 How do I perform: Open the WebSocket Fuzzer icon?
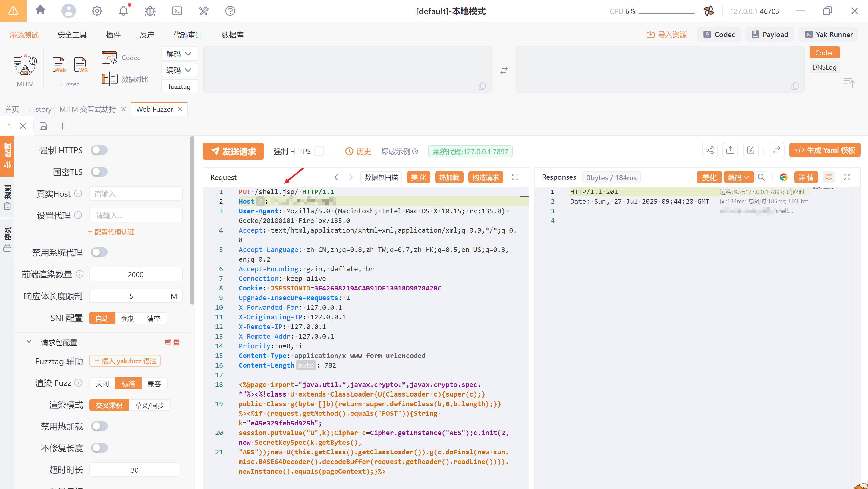pos(81,65)
